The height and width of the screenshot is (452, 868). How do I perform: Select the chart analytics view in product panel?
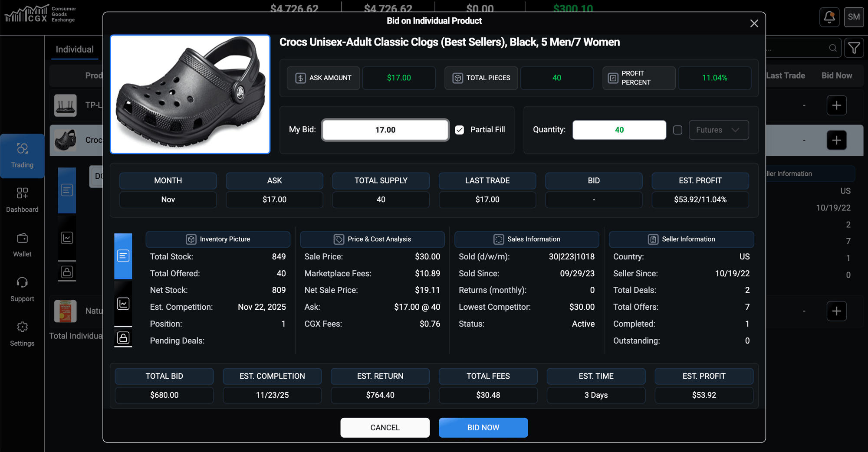(x=123, y=304)
